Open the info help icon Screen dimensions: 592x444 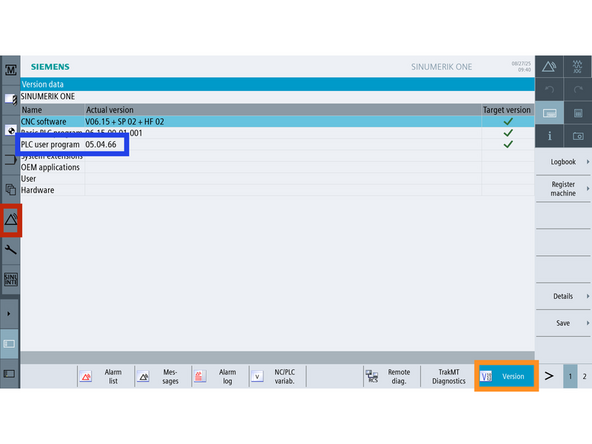pos(549,136)
